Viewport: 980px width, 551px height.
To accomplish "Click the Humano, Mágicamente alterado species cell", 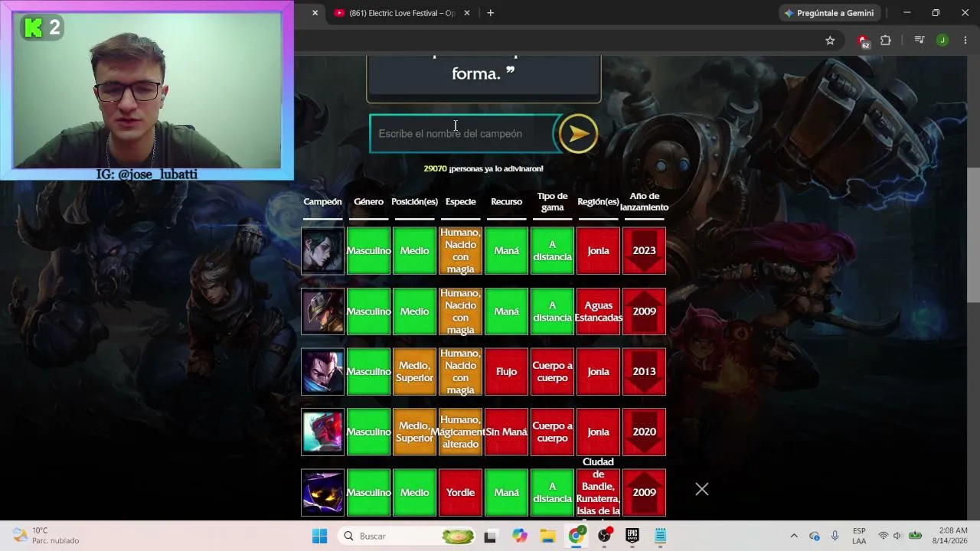I will pyautogui.click(x=460, y=432).
